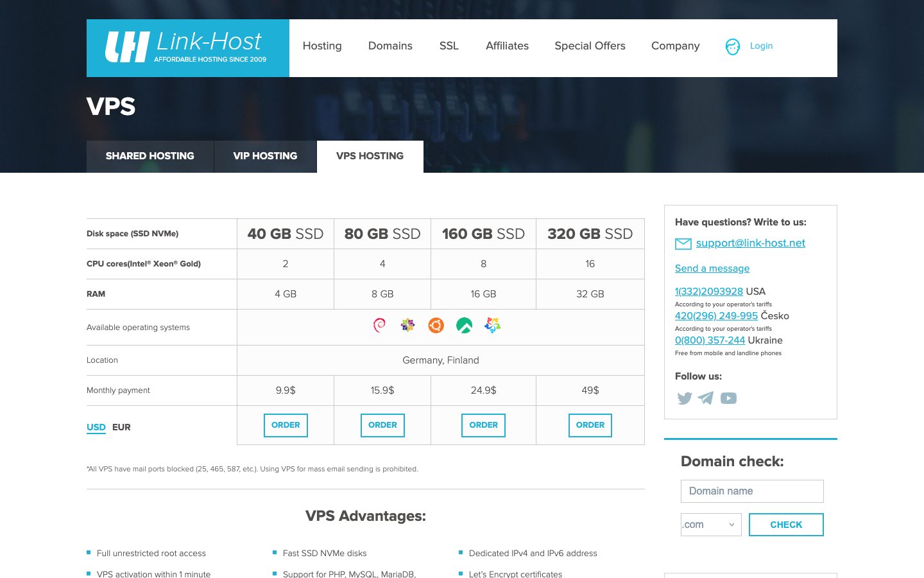Click the 80 GB SSD column header

(382, 234)
